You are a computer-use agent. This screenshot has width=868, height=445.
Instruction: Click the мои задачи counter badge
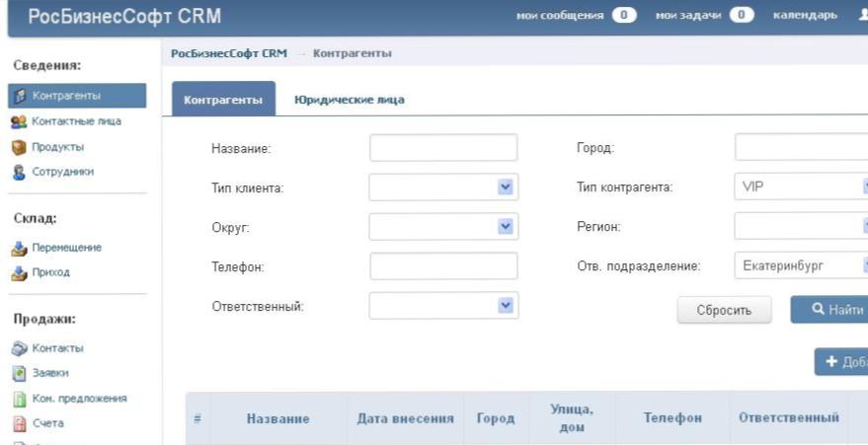pyautogui.click(x=742, y=15)
